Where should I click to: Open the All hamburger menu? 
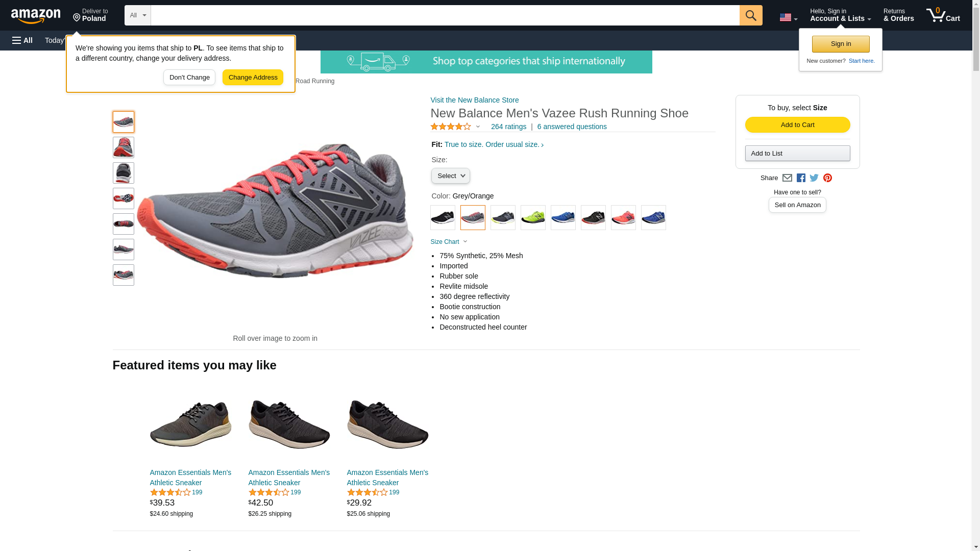coord(22,40)
